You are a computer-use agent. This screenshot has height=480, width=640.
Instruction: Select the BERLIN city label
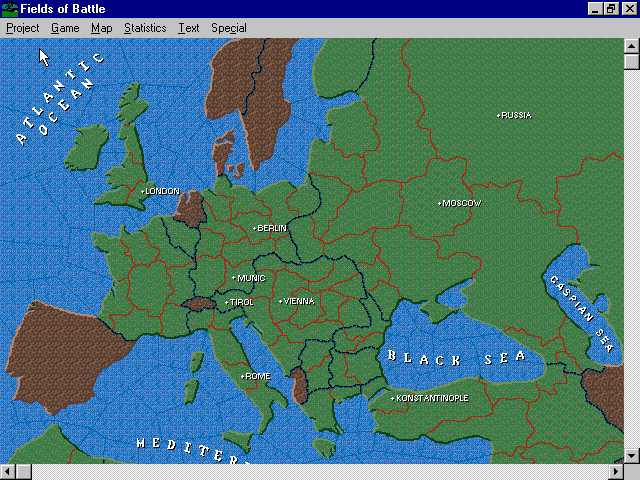click(270, 228)
